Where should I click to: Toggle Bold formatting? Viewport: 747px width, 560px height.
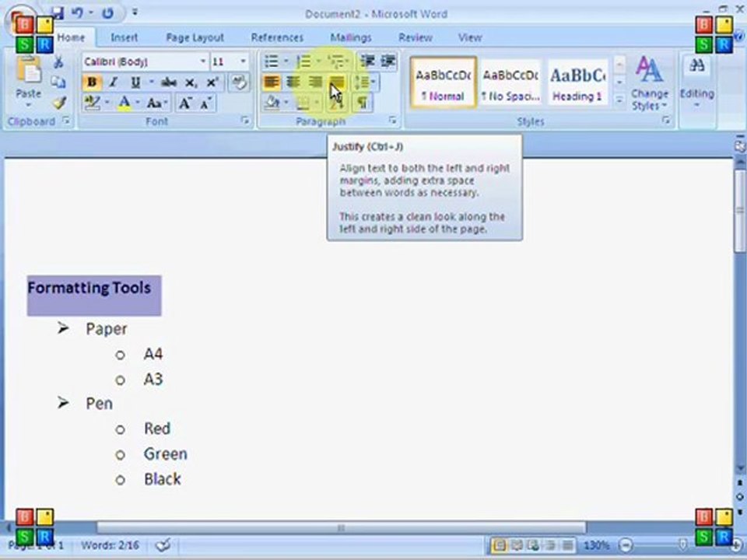[92, 82]
